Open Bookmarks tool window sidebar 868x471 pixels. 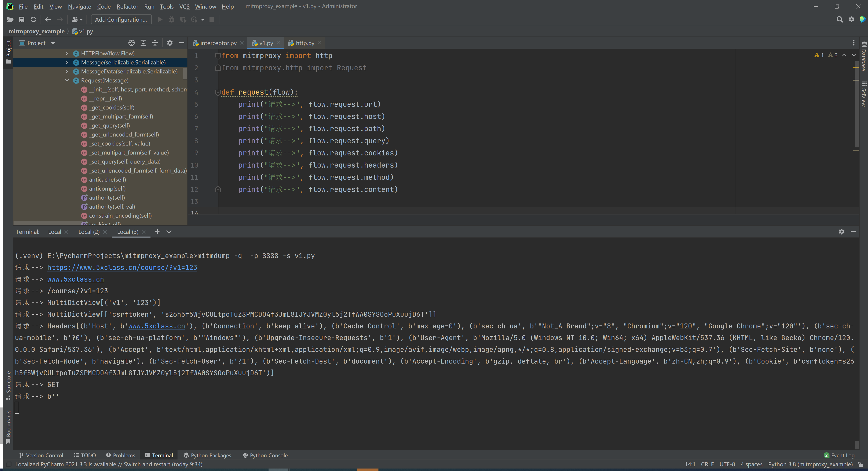tap(8, 427)
